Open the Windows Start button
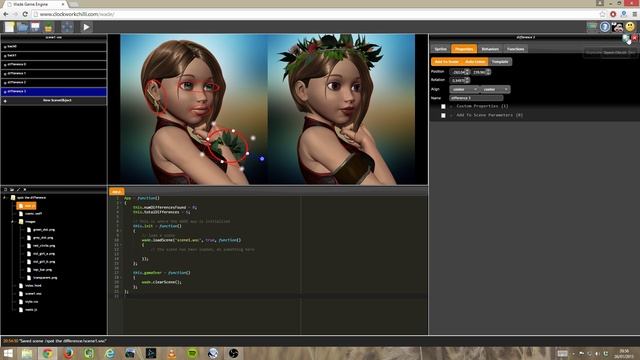 8,353
